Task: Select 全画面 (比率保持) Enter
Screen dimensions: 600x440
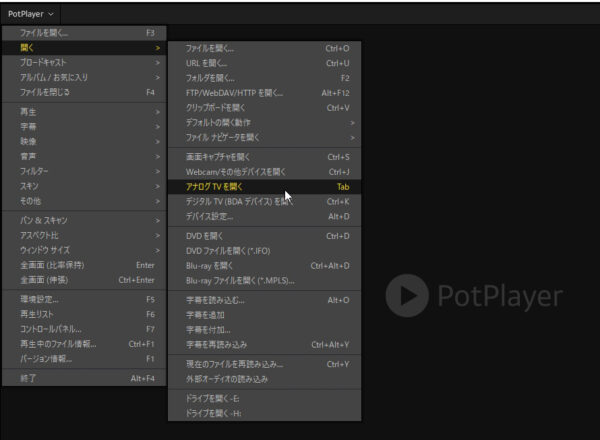Action: (84, 265)
